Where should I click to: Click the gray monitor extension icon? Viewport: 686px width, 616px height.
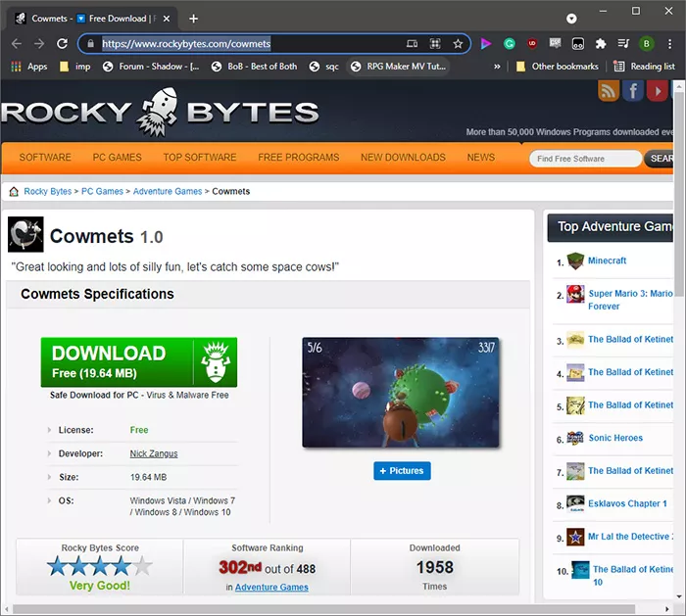(x=556, y=43)
